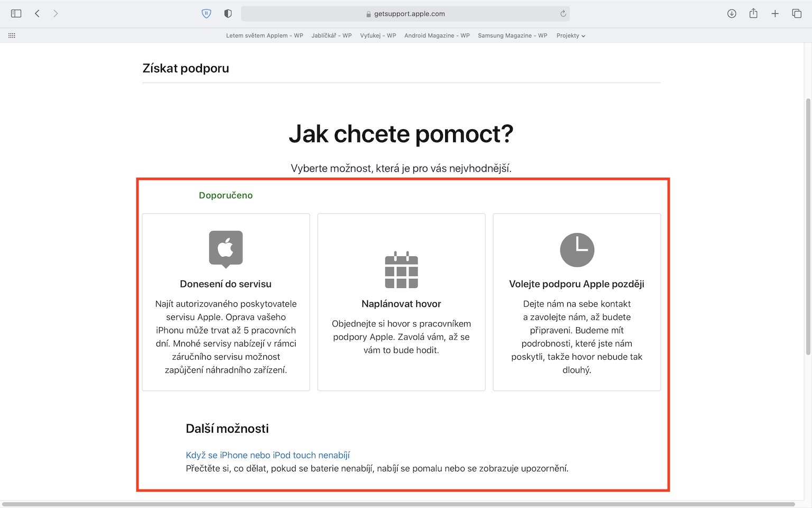This screenshot has width=812, height=508.
Task: Click the horizontal page scrollbar
Action: 399,504
